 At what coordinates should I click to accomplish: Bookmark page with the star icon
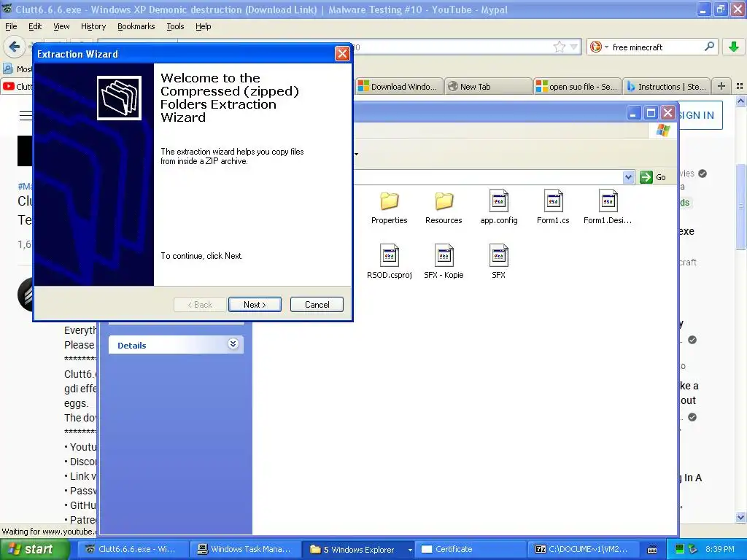560,47
